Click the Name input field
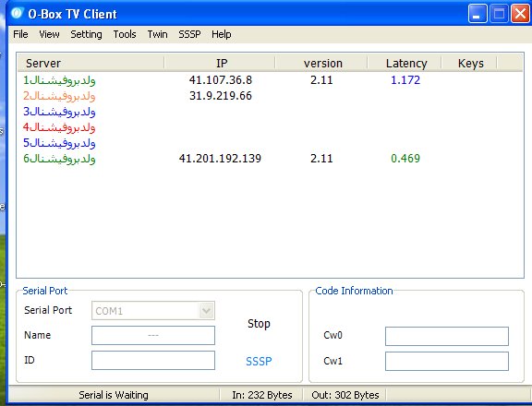532x406 pixels. point(153,335)
